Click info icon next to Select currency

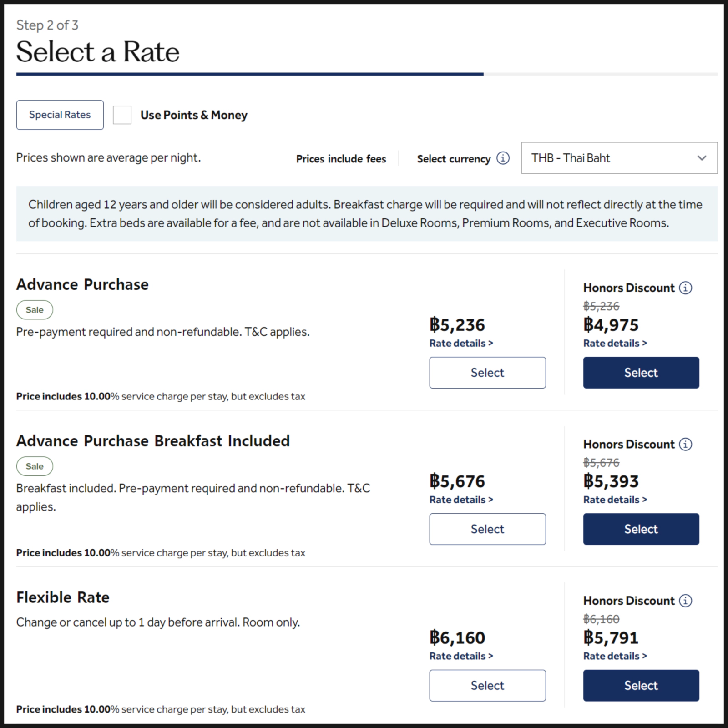point(503,158)
